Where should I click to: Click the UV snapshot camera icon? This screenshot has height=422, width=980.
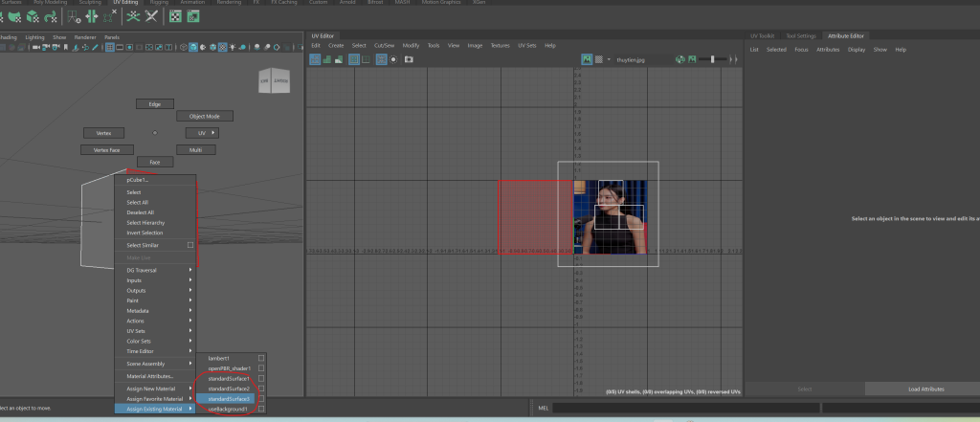click(x=409, y=59)
